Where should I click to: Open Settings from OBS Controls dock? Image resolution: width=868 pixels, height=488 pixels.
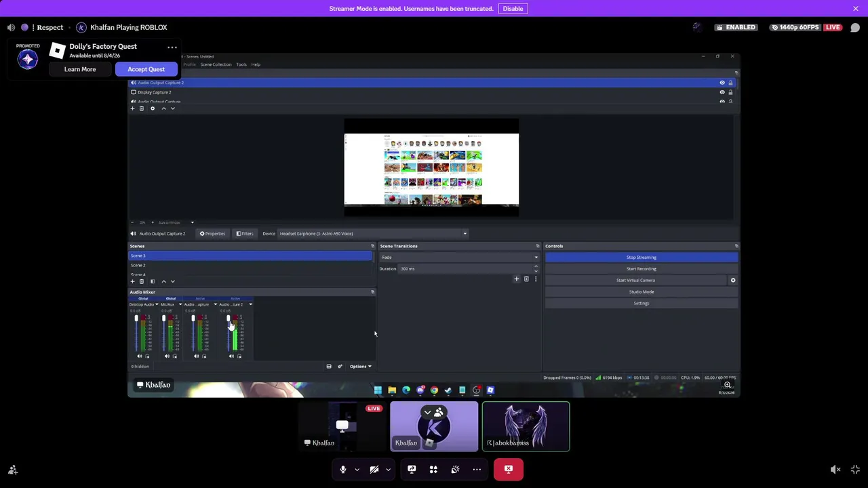point(641,303)
